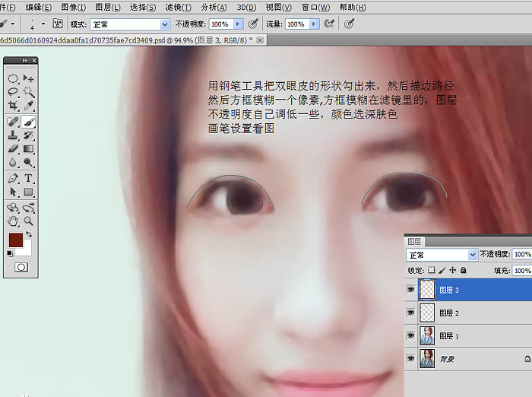Click the 图层 panel tab
532x397 pixels.
415,239
